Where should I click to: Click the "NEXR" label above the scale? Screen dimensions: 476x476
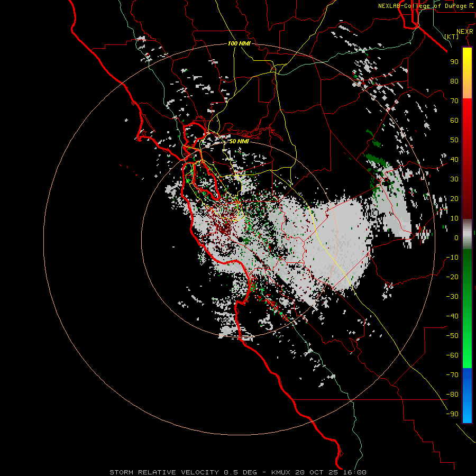click(464, 32)
